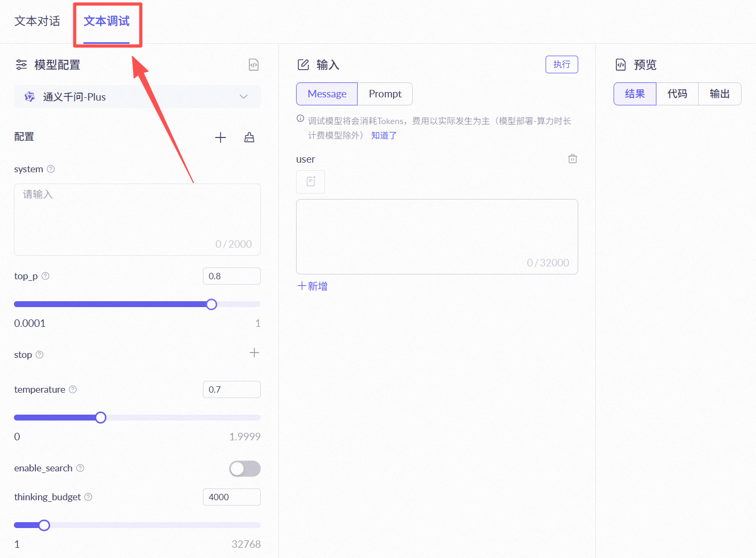Show help tooltip for temperature
Viewport: 756px width, 558px height.
[73, 389]
